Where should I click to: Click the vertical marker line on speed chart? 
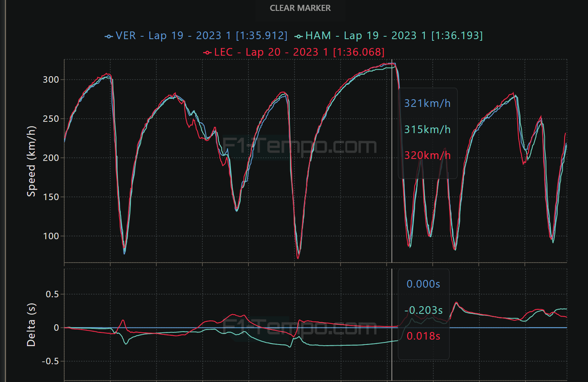392,161
